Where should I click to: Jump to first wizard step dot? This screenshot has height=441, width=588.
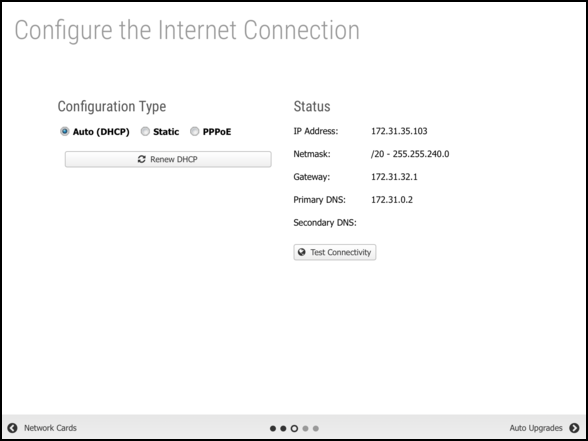273,428
